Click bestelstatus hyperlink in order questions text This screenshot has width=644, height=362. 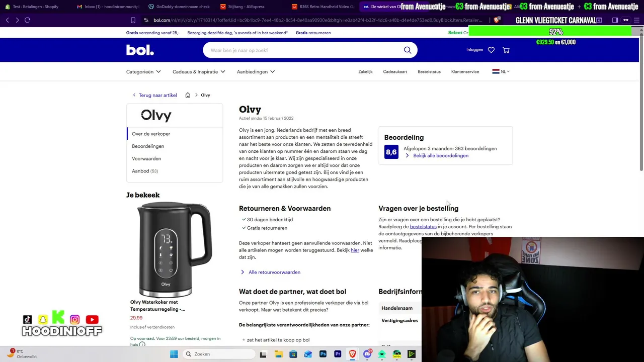(x=423, y=227)
